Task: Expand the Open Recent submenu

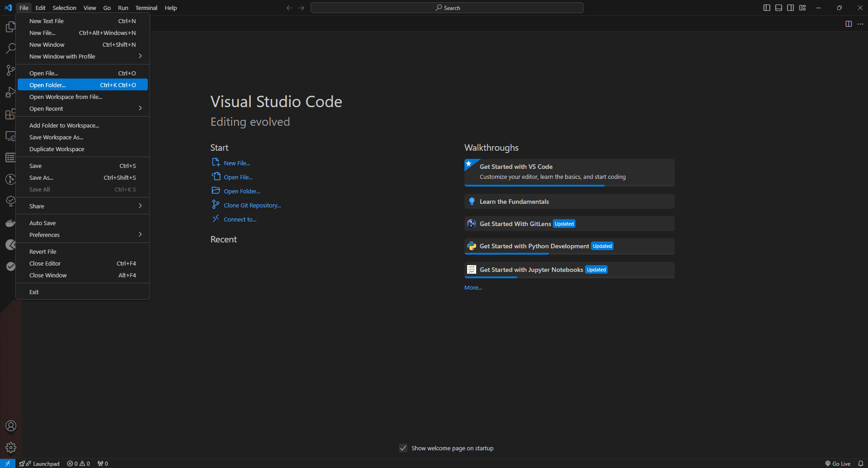Action: [x=83, y=108]
